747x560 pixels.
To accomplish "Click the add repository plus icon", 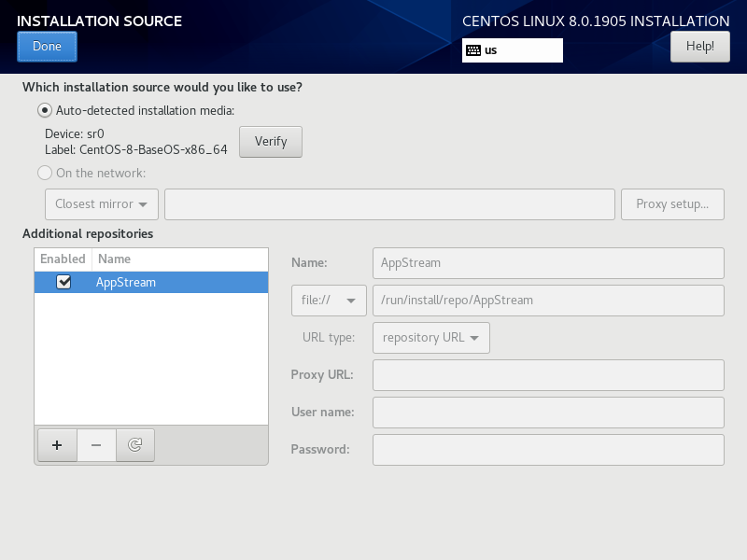I will (57, 445).
